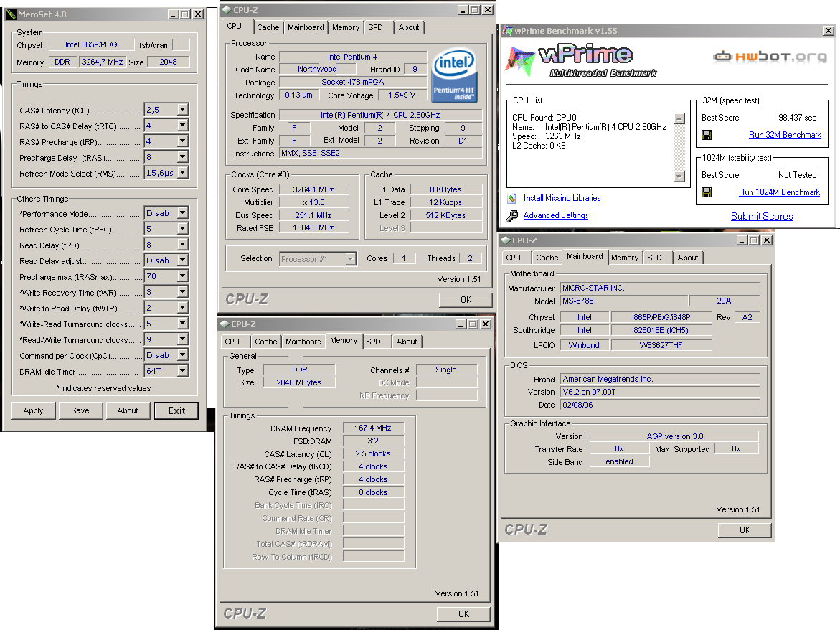Click OK in the CPU-Z Mainboard window
Image resolution: width=840 pixels, height=630 pixels.
coord(745,530)
